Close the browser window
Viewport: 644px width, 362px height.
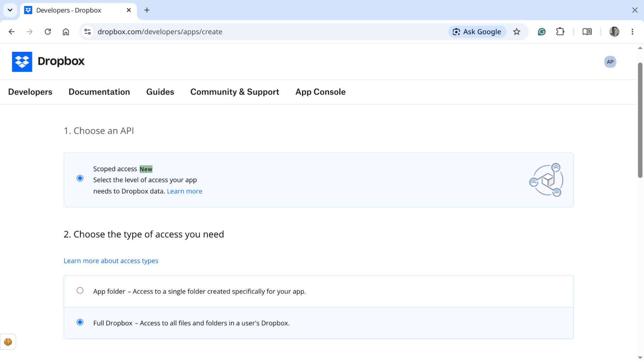click(x=635, y=10)
